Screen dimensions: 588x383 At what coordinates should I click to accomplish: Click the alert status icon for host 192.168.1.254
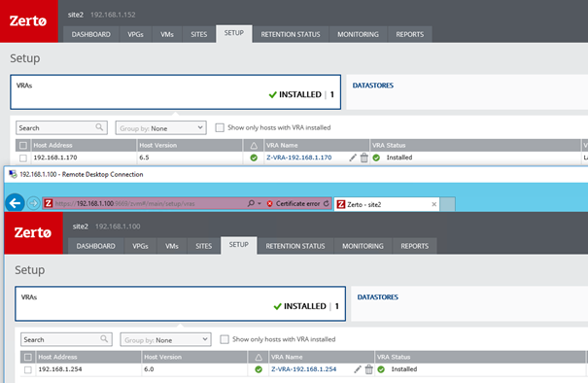pos(259,369)
